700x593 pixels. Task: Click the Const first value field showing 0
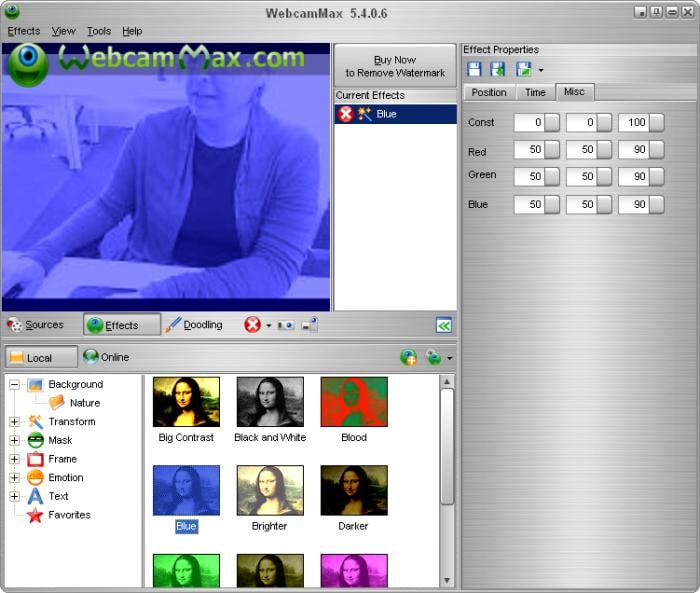click(x=529, y=122)
